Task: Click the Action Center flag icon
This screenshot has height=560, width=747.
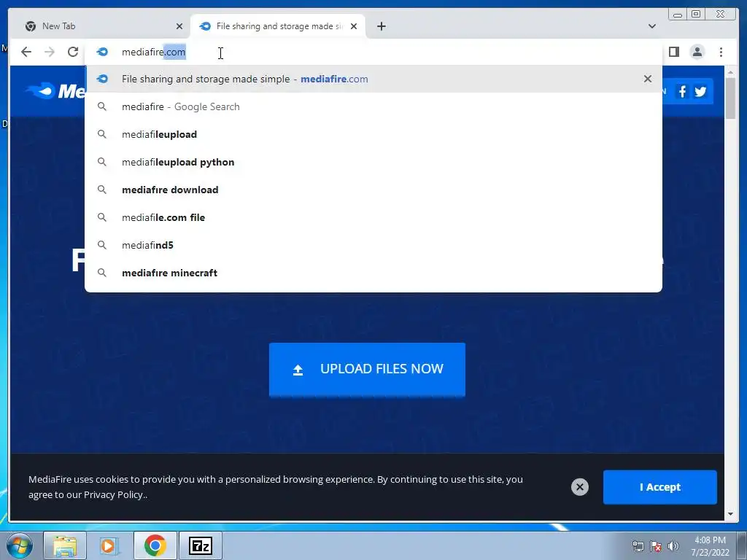Action: pyautogui.click(x=656, y=546)
